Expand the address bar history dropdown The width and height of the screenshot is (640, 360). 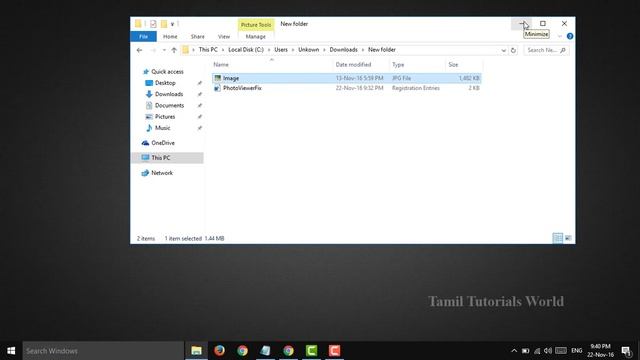coord(504,50)
